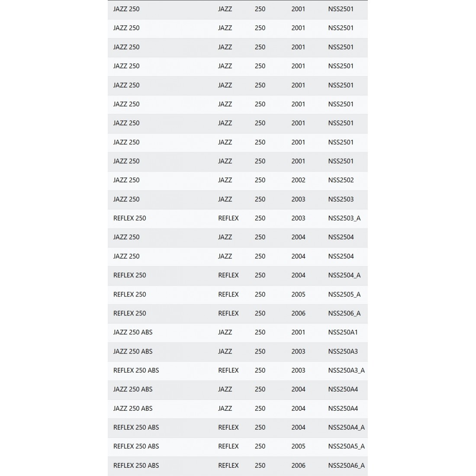The width and height of the screenshot is (476, 476).
Task: Select the NSS2506_A code cell
Action: [x=344, y=313]
